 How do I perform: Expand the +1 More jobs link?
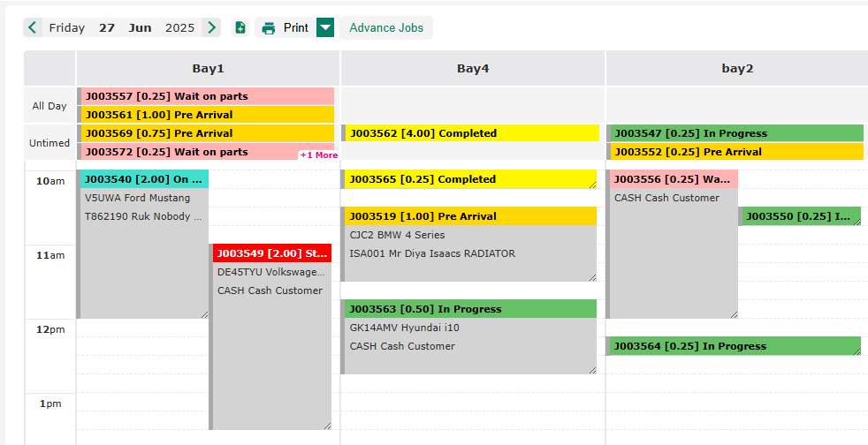318,155
